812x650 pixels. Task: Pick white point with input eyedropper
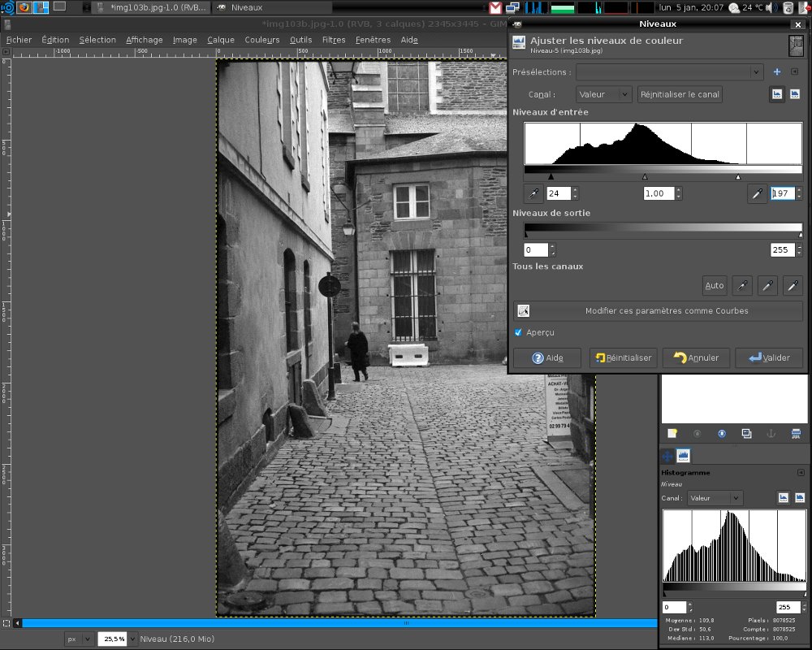757,194
